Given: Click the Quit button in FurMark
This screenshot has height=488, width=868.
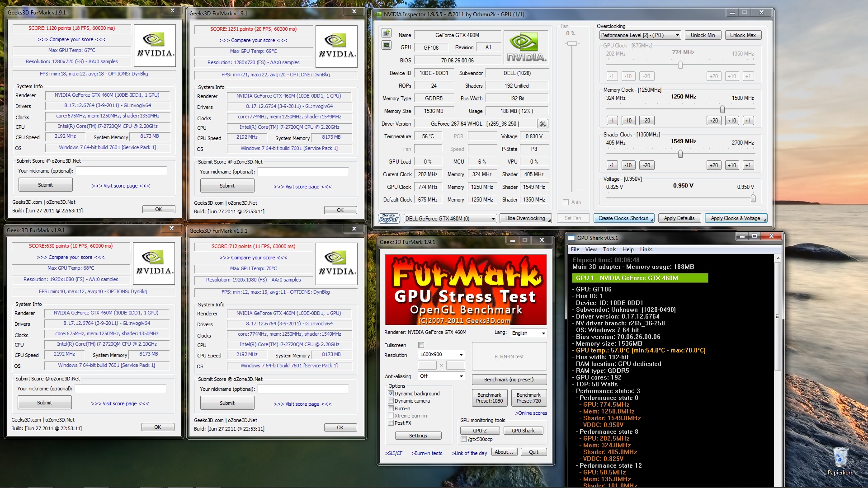Looking at the screenshot, I should pos(534,452).
